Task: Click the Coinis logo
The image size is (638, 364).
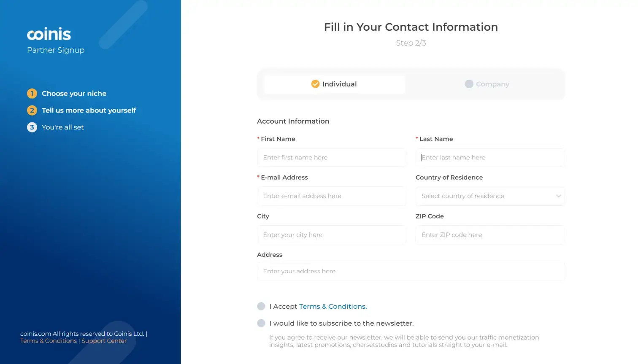Action: coord(49,34)
